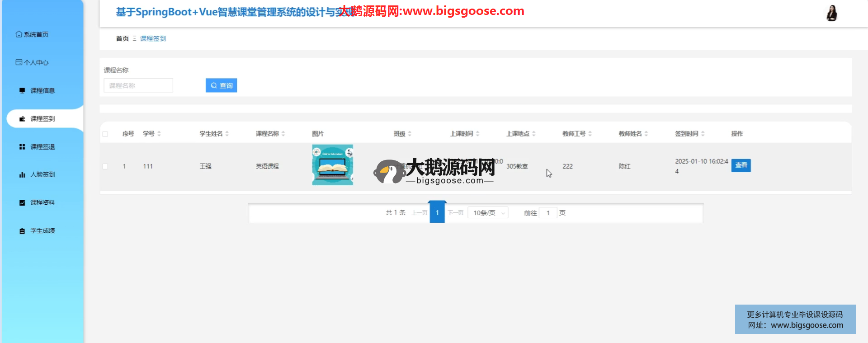Click the 查询 search button
868x343 pixels.
pyautogui.click(x=221, y=85)
